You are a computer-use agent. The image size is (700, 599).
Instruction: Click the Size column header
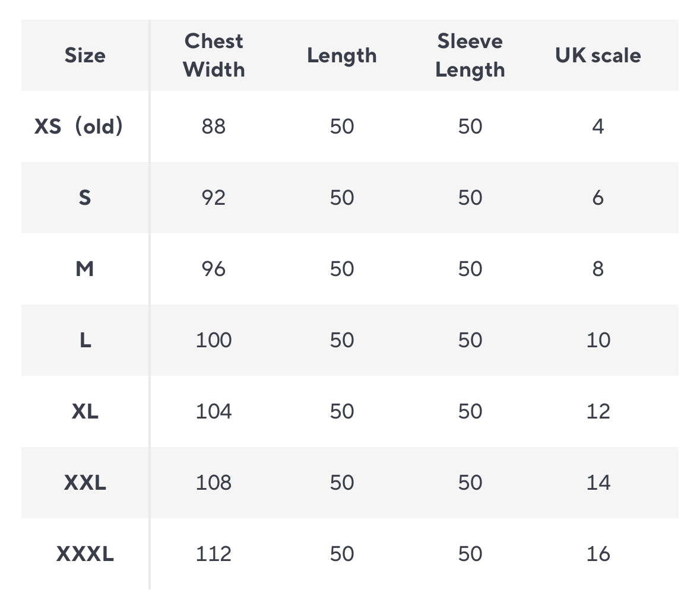85,55
